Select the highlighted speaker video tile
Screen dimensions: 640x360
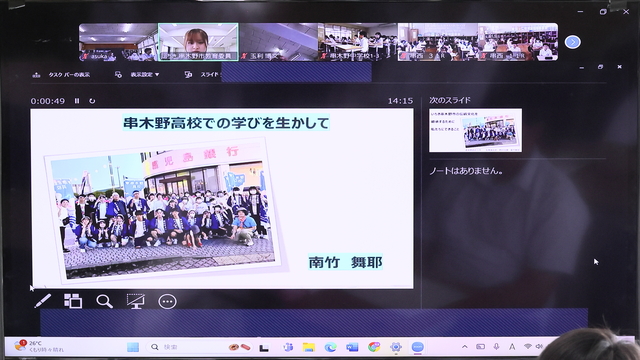198,42
